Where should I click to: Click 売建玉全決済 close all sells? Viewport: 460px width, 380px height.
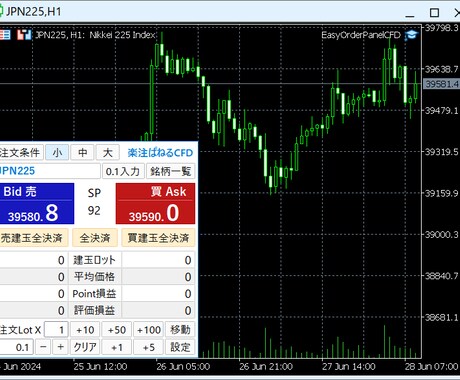click(x=33, y=238)
